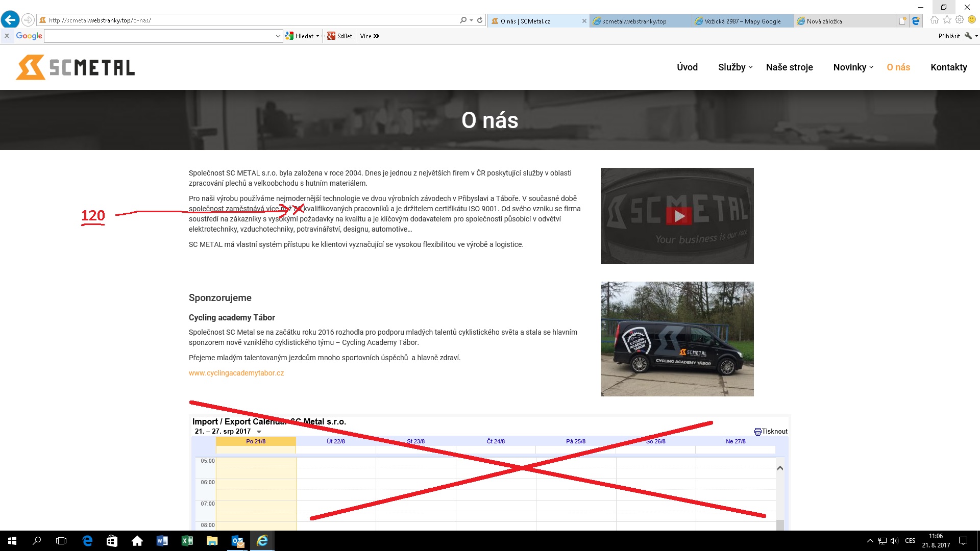Switch to scmetal.webstranky.top tab
The height and width of the screenshot is (551, 980).
(641, 21)
